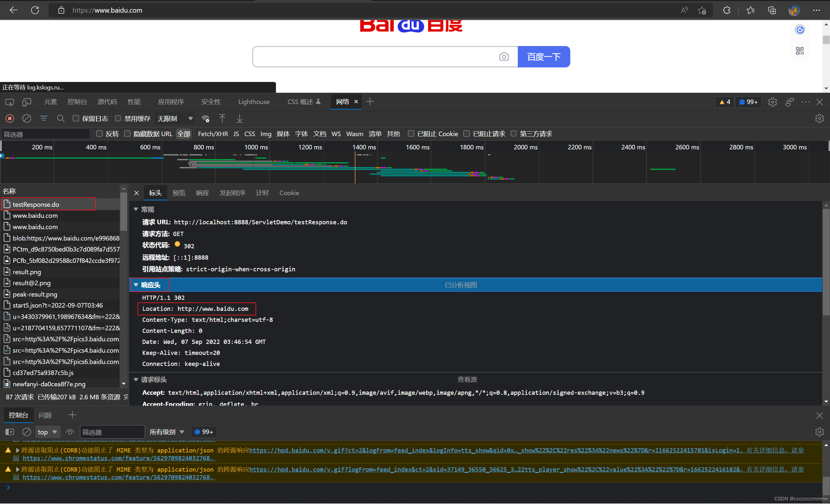Open the favorites star list icon
Viewport: 830px width, 504px height.
[751, 10]
